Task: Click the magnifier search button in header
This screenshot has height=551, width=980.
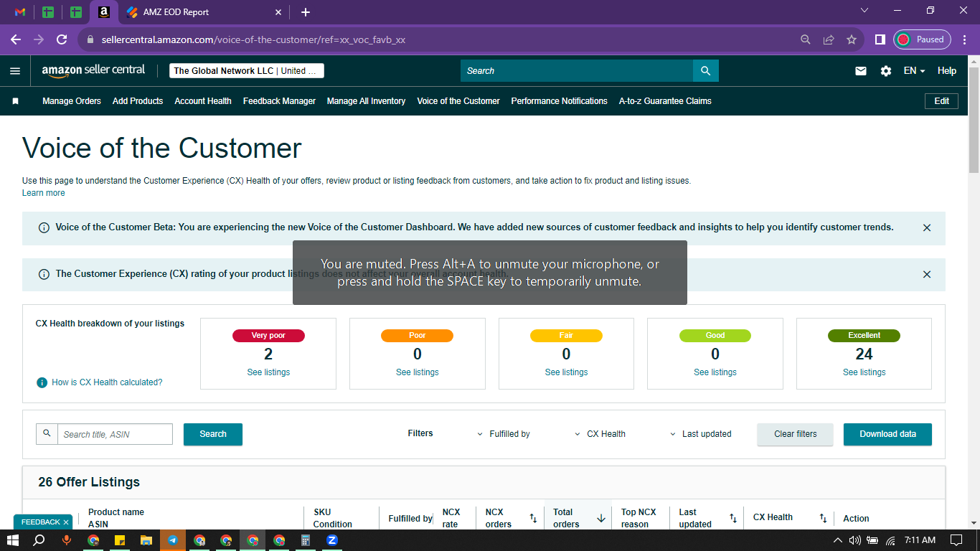Action: point(705,71)
